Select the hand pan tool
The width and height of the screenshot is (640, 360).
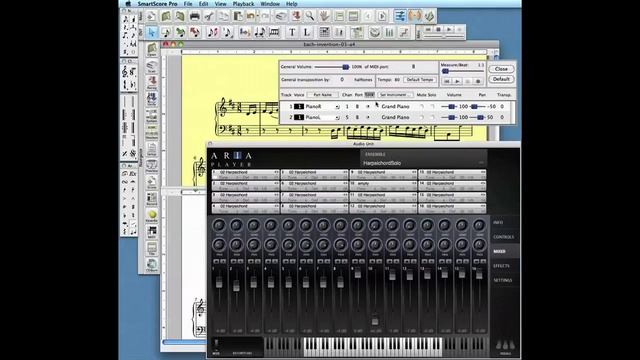[x=324, y=16]
